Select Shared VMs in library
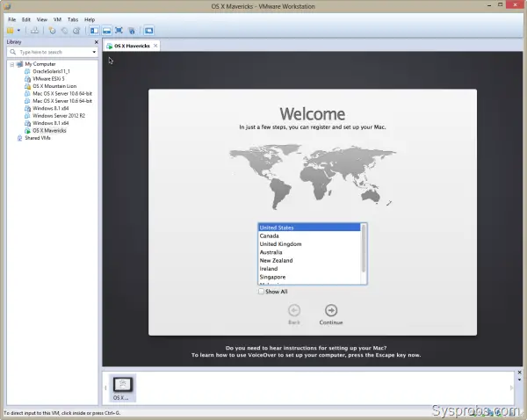The image size is (527, 420). 37,138
